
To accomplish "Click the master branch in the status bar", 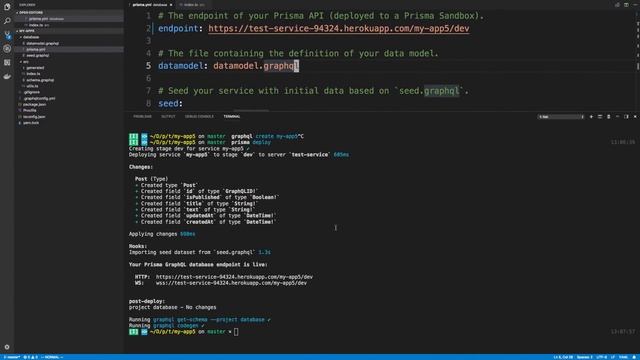I will (x=11, y=357).
